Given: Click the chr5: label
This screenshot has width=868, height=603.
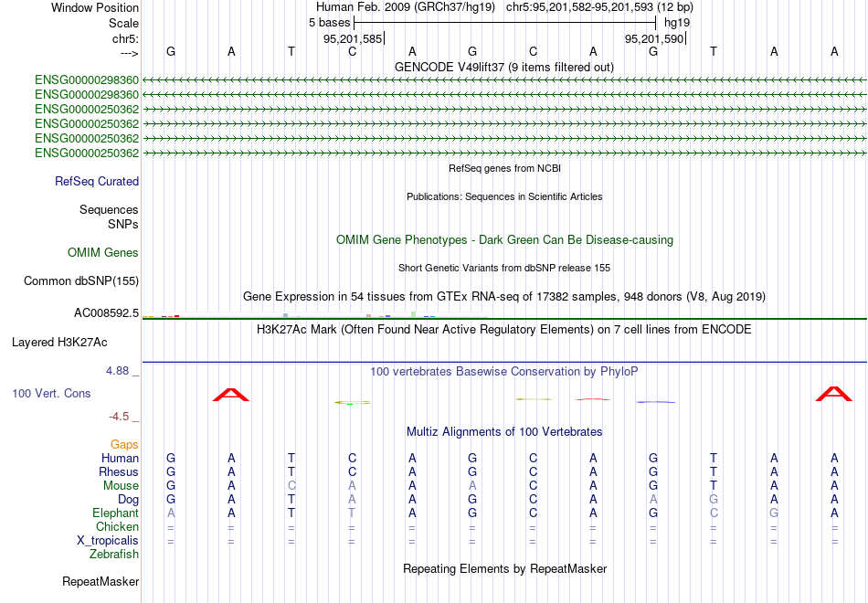Looking at the screenshot, I should 125,38.
